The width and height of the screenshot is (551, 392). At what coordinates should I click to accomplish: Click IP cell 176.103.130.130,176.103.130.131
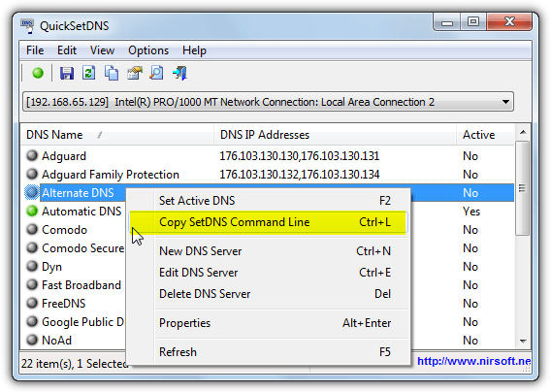(x=300, y=156)
